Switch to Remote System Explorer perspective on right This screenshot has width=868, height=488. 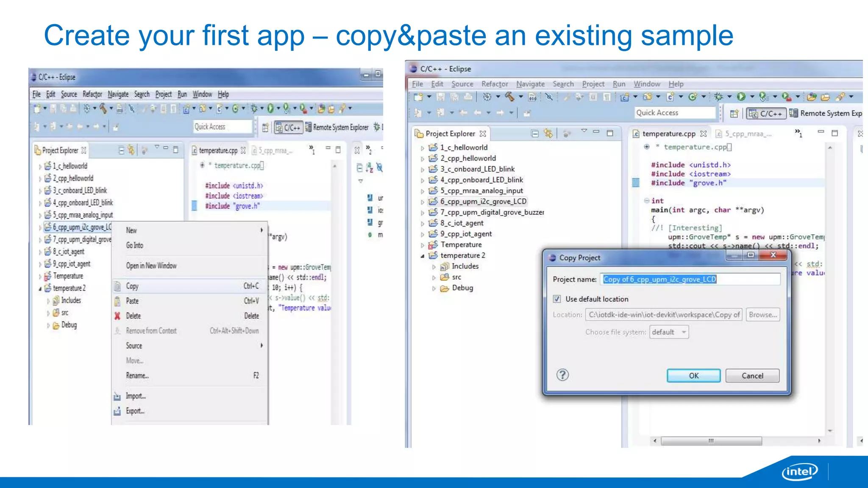825,114
